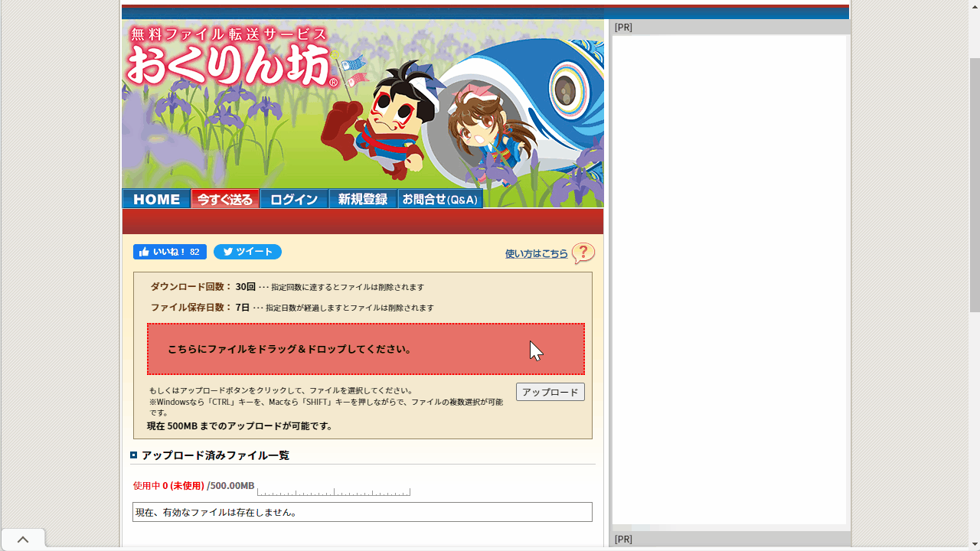The width and height of the screenshot is (980, 551).
Task: Click the vertical page scrollbar thumb
Action: [x=975, y=184]
